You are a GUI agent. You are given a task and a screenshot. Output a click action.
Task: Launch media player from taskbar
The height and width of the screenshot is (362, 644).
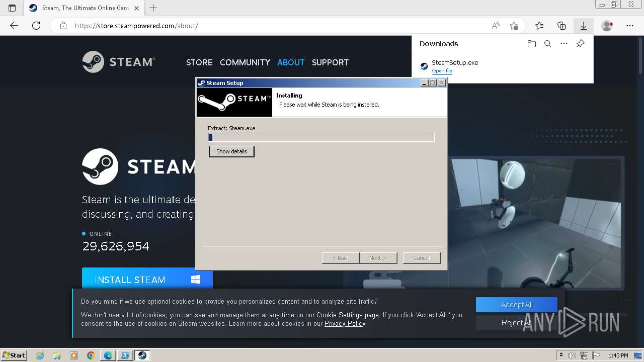(74, 355)
